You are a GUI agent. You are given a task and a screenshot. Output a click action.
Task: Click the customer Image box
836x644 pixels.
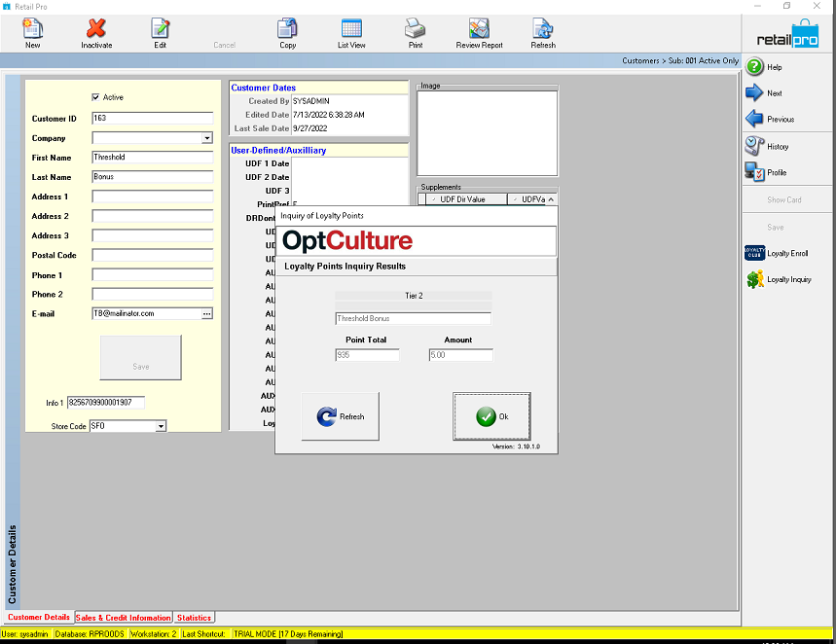pyautogui.click(x=488, y=132)
